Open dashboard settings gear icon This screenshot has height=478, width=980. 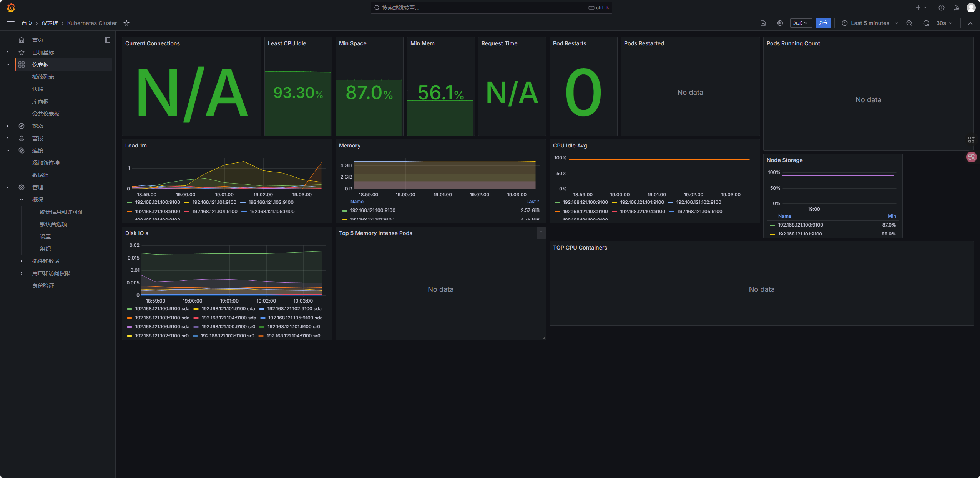(x=780, y=23)
